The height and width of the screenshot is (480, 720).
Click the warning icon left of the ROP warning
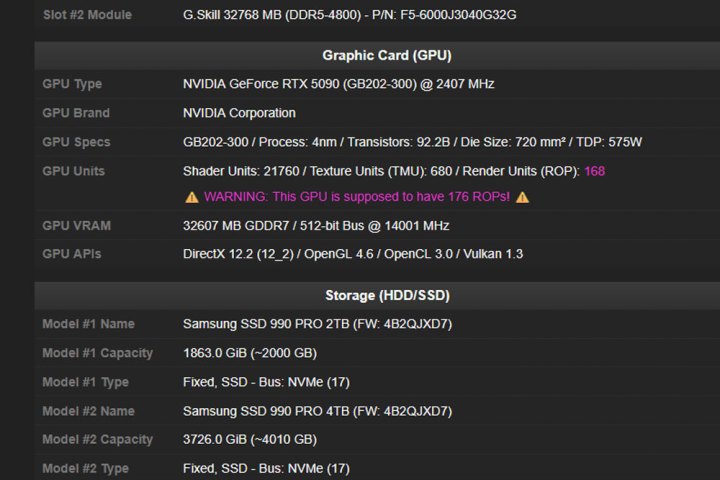point(192,197)
